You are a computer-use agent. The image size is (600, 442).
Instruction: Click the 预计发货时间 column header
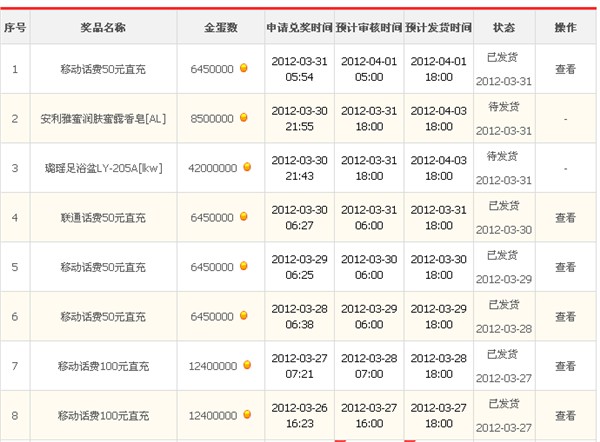[439, 28]
